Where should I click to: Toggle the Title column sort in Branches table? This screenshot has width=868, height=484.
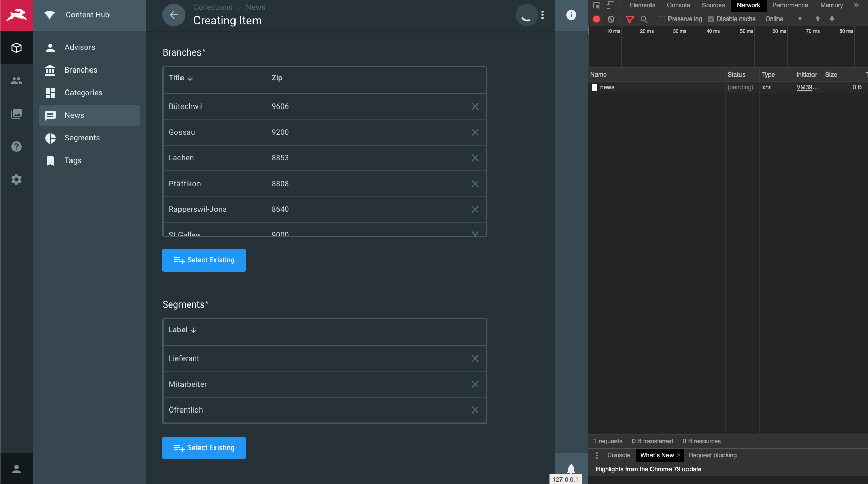(x=180, y=78)
